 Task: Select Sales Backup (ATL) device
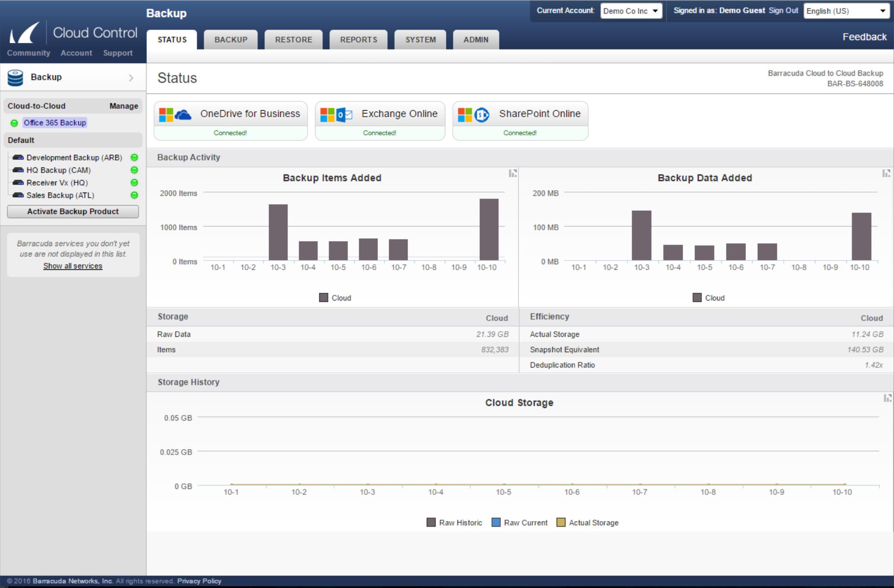pyautogui.click(x=60, y=195)
